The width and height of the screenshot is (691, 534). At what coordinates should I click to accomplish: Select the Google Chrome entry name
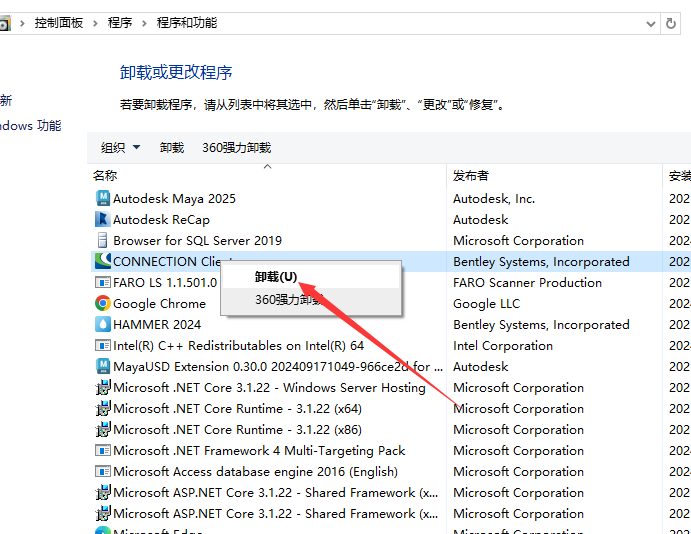pos(160,304)
